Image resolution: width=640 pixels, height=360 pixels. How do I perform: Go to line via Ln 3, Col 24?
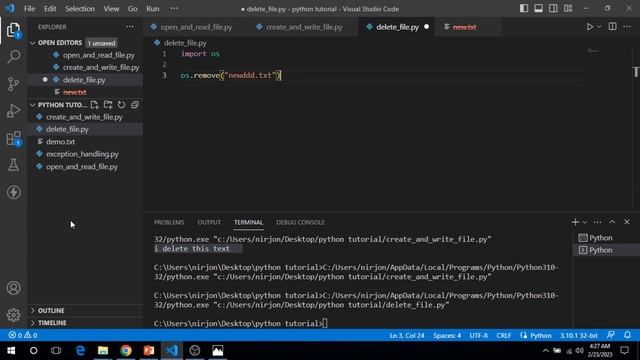tap(407, 336)
